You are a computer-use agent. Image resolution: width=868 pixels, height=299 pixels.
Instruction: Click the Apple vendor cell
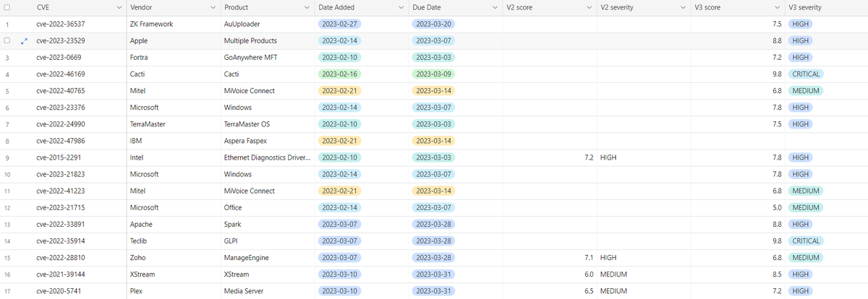tap(174, 40)
